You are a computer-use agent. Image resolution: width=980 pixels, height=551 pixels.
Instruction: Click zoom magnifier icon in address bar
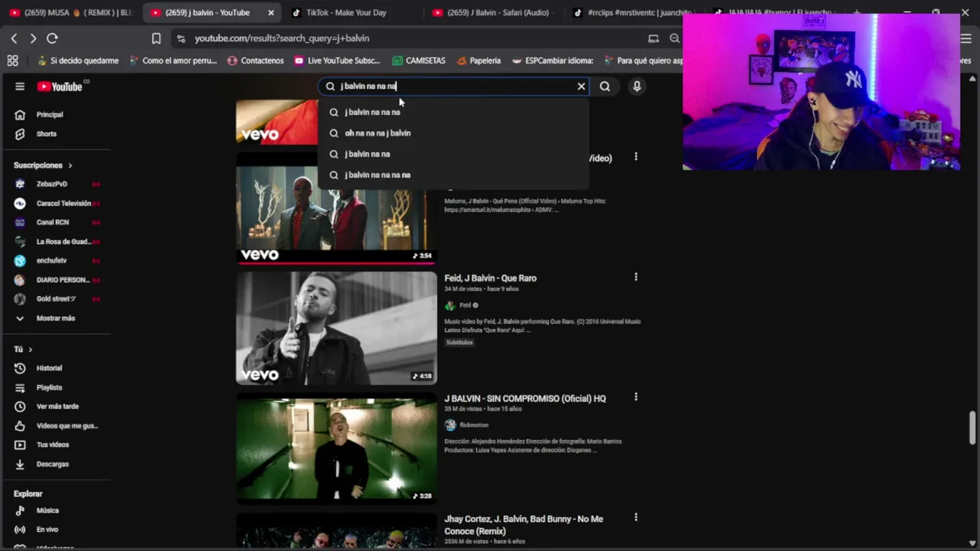tap(675, 38)
